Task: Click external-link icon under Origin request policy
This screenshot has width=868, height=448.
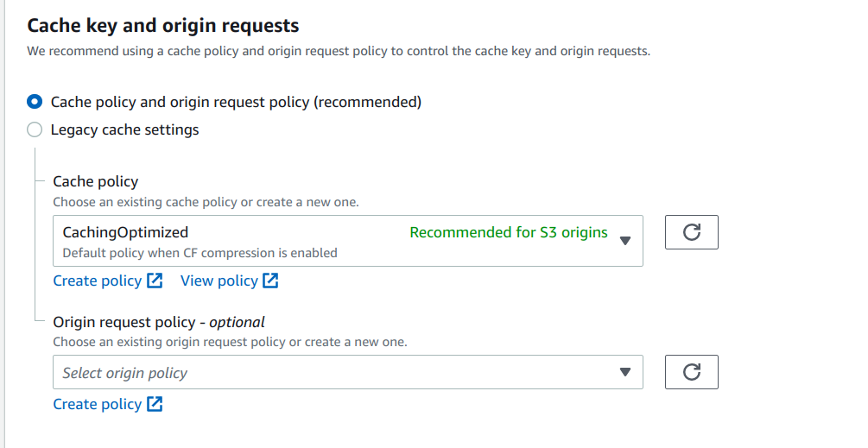Action: 155,404
